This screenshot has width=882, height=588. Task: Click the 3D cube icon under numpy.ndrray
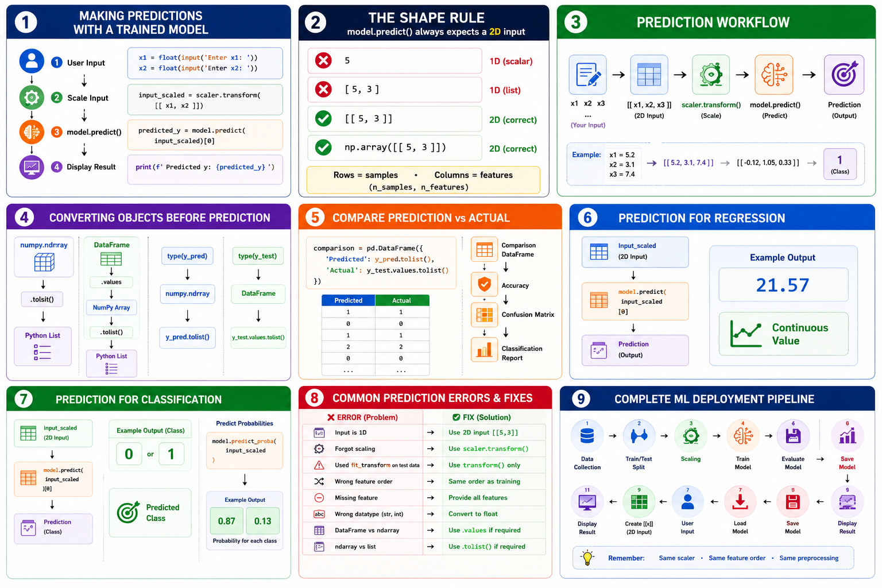point(44,262)
